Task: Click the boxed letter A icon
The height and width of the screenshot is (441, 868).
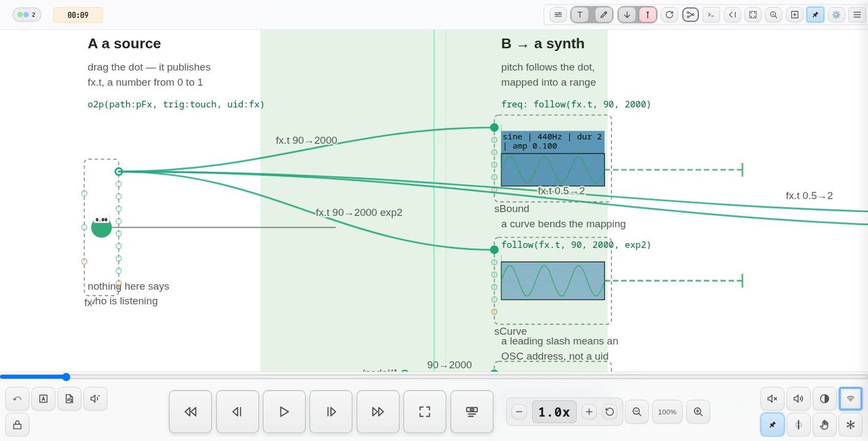Action: 43,399
